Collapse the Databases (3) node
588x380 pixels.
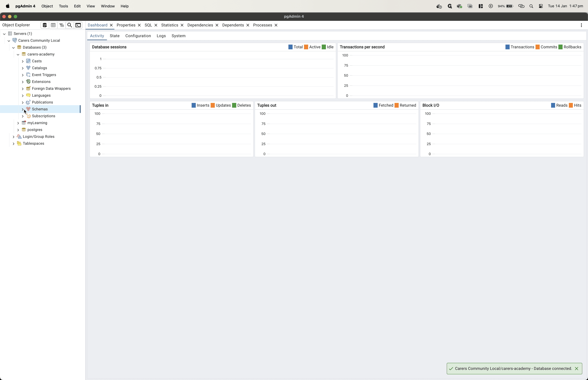coord(13,48)
